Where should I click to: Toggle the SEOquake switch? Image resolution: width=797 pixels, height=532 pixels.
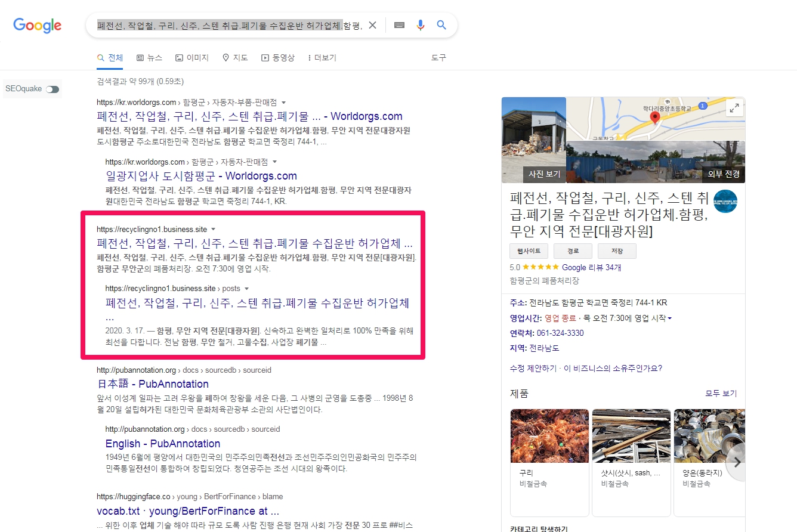click(52, 89)
